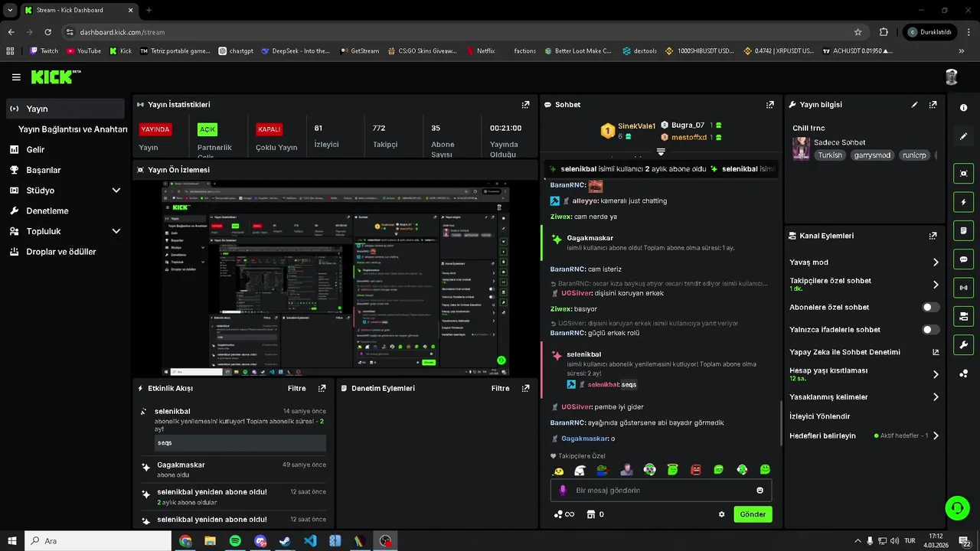Screen dimensions: 980x551
Task: Click the info icon in the right rail
Action: (963, 108)
